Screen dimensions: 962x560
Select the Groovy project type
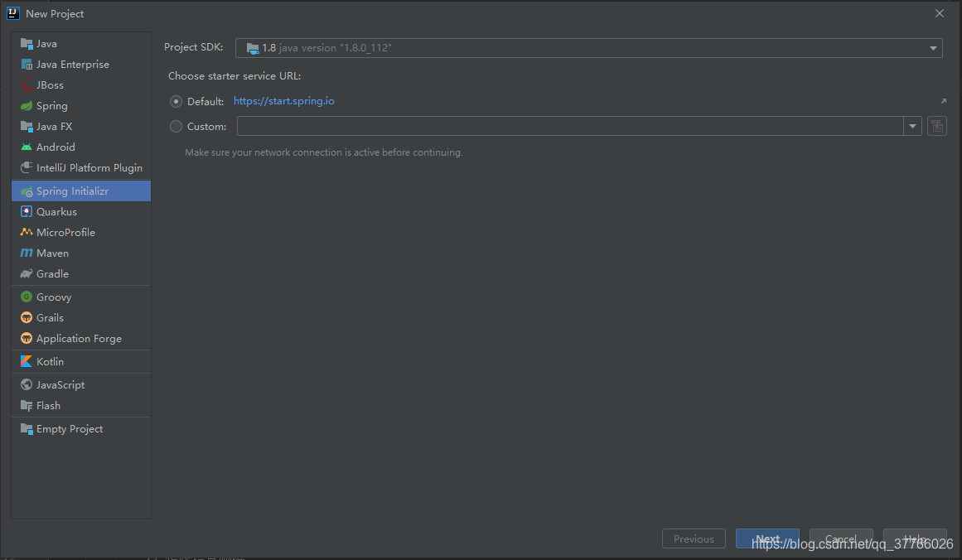pyautogui.click(x=54, y=297)
